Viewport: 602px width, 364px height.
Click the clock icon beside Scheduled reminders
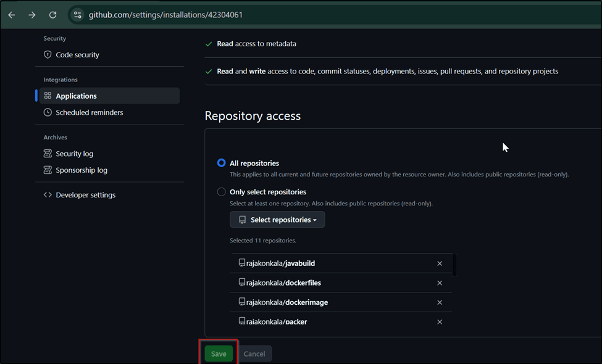(48, 112)
